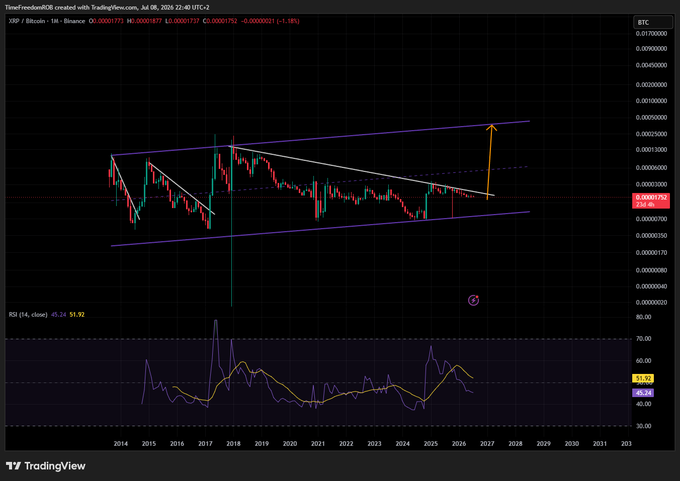Click the 0.00006000 price scale label
The image size is (680, 481).
pyautogui.click(x=651, y=168)
